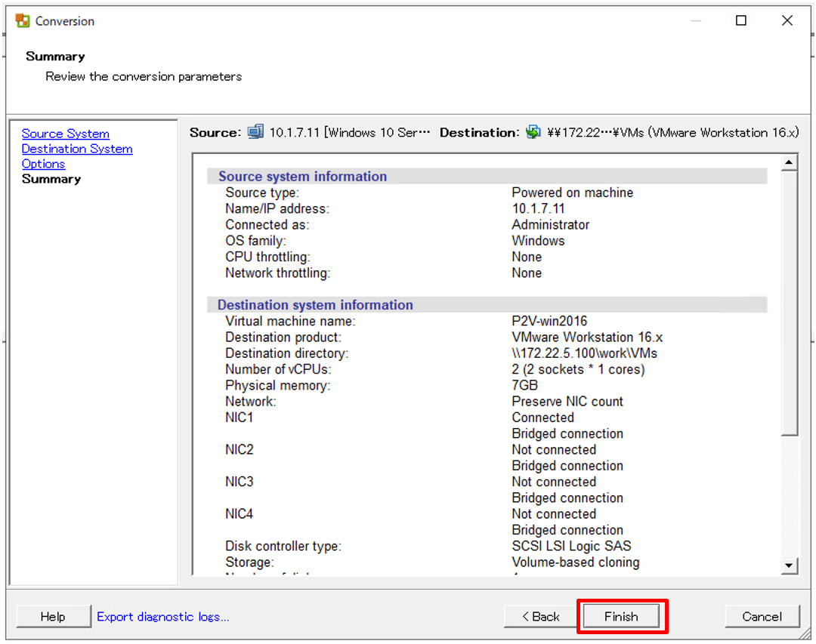
Task: Select the 'Powered on machine' value
Action: pyautogui.click(x=573, y=193)
